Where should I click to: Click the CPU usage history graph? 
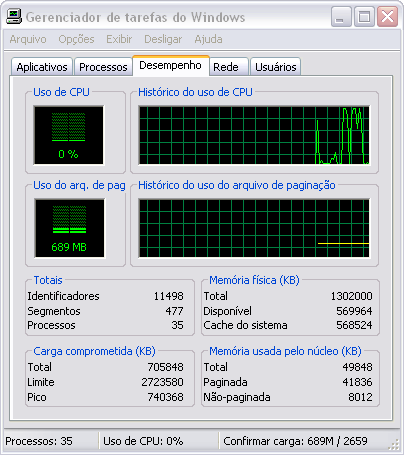[x=254, y=135]
